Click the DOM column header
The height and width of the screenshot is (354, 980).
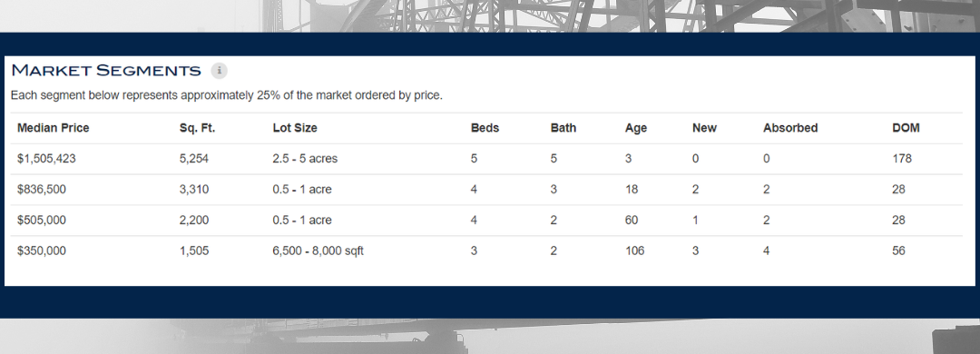906,128
